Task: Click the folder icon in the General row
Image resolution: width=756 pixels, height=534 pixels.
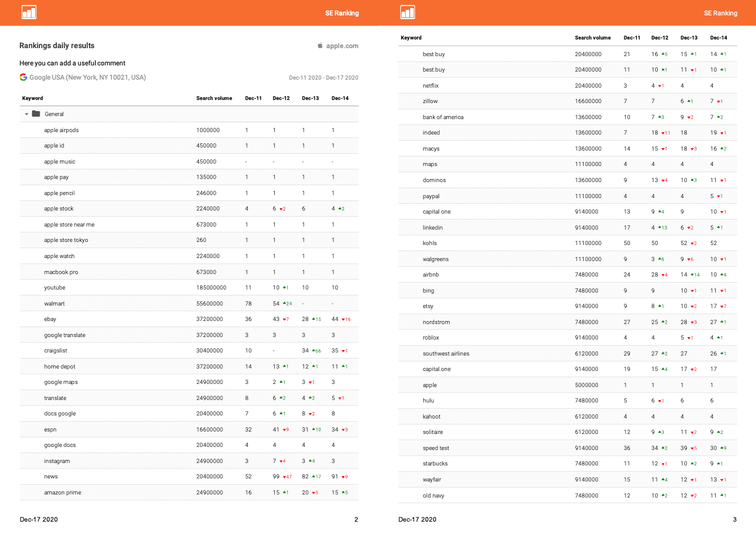Action: tap(36, 114)
